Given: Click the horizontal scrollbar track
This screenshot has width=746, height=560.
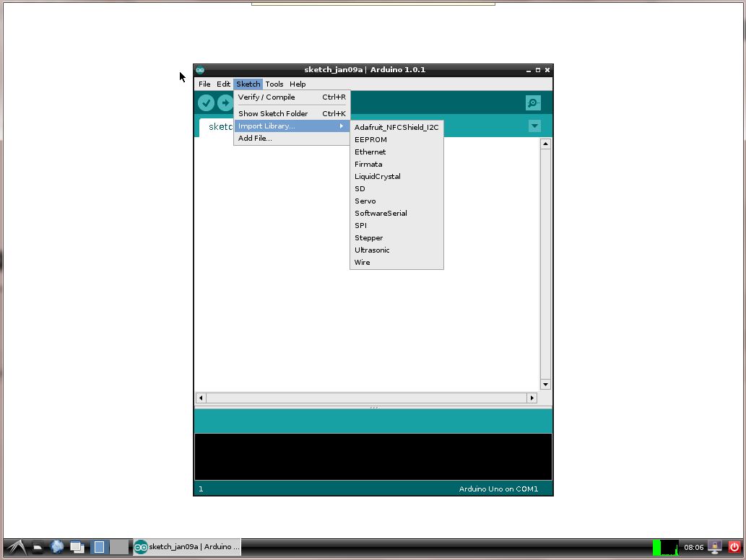Looking at the screenshot, I should pos(366,398).
